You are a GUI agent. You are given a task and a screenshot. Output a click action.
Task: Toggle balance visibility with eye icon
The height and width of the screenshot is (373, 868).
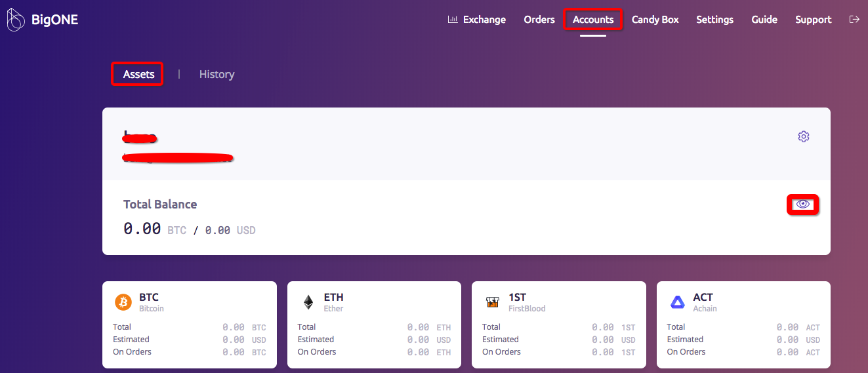(802, 205)
